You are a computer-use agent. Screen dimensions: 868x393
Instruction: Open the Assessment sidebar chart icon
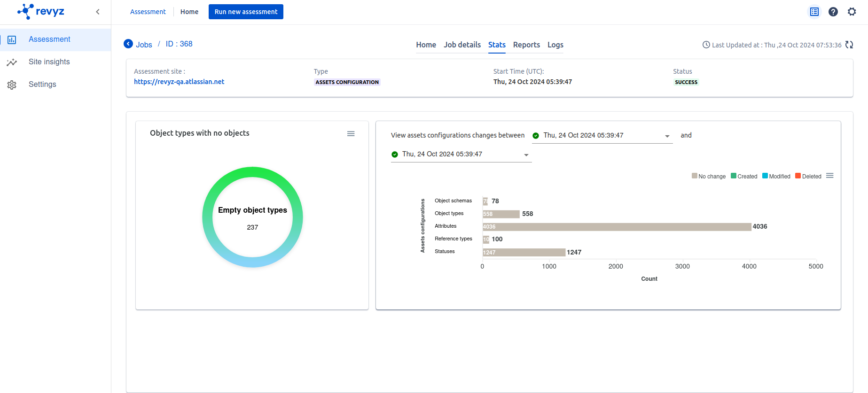click(x=12, y=40)
